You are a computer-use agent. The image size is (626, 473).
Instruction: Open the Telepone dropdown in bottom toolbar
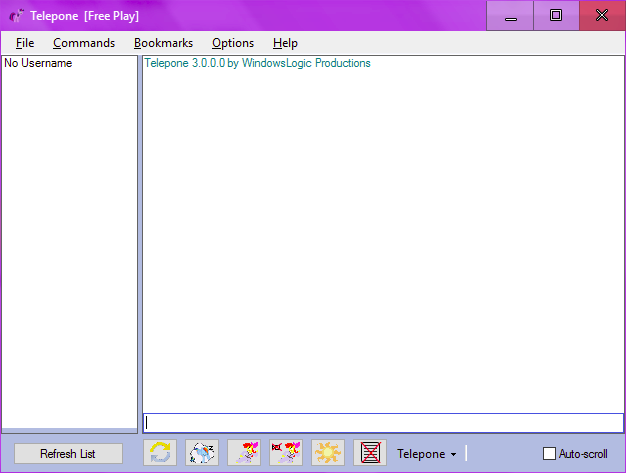pyautogui.click(x=426, y=454)
